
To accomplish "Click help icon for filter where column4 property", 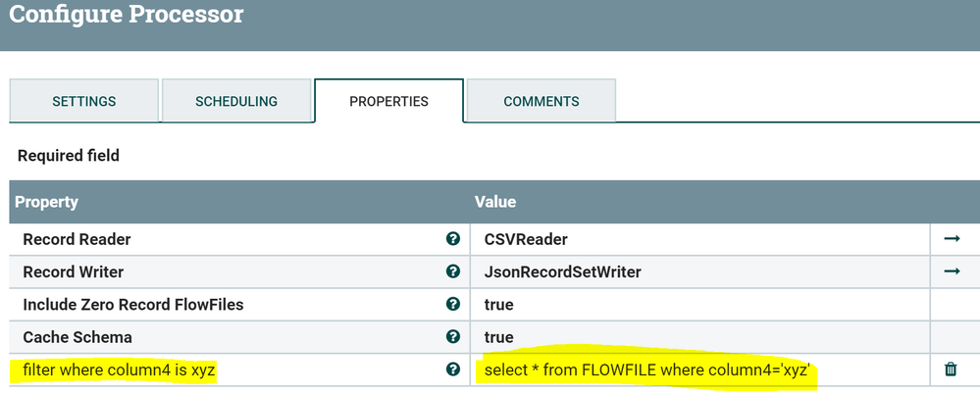I will coord(452,369).
